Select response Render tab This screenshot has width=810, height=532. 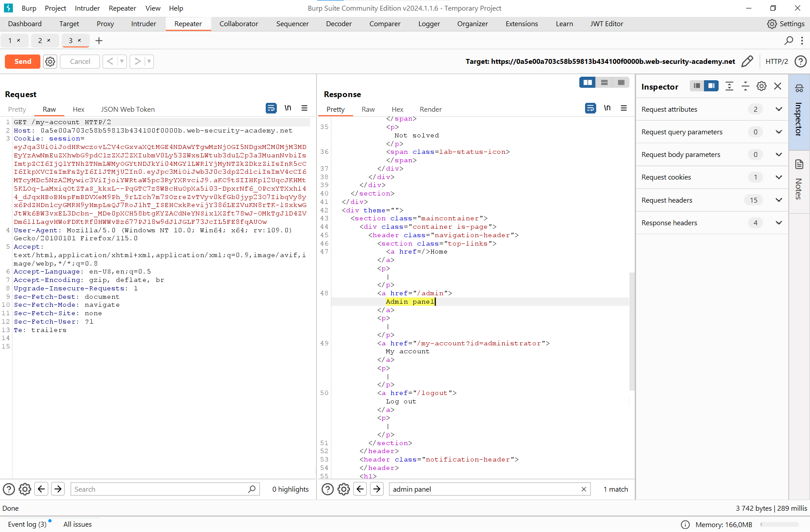point(430,109)
